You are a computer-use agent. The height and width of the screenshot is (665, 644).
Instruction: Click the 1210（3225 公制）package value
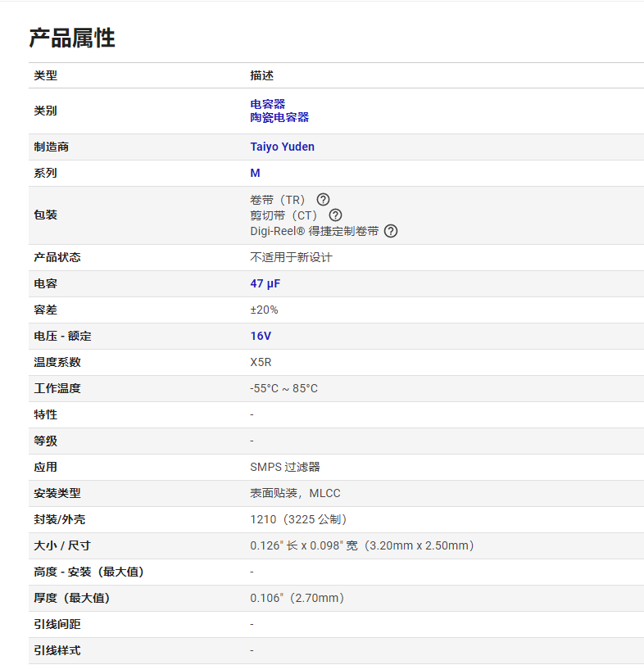[x=298, y=519]
